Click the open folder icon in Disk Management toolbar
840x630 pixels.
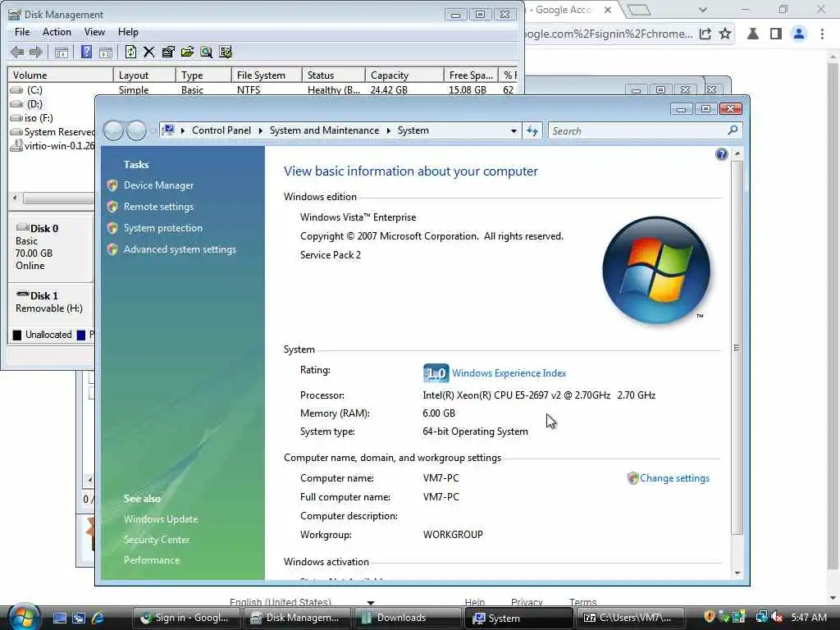[x=187, y=52]
